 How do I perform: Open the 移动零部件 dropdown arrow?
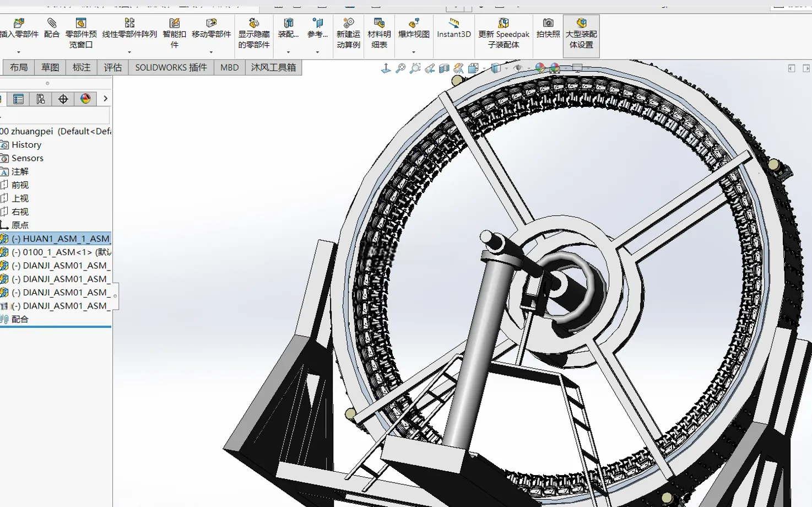pyautogui.click(x=211, y=52)
